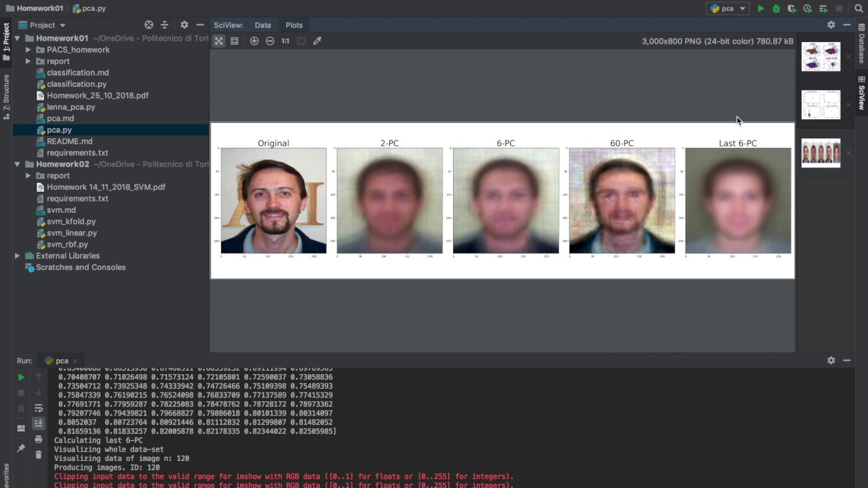The width and height of the screenshot is (868, 488).
Task: Select svm_linear.py file
Action: tap(72, 233)
